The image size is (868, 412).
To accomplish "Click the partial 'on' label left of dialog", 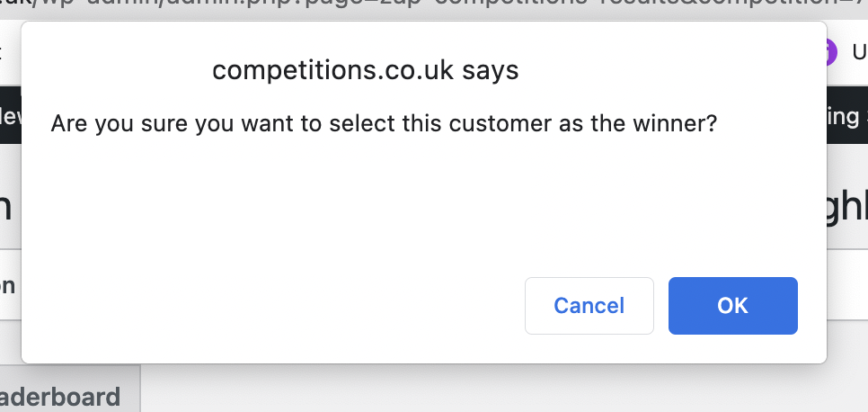I will [8, 285].
